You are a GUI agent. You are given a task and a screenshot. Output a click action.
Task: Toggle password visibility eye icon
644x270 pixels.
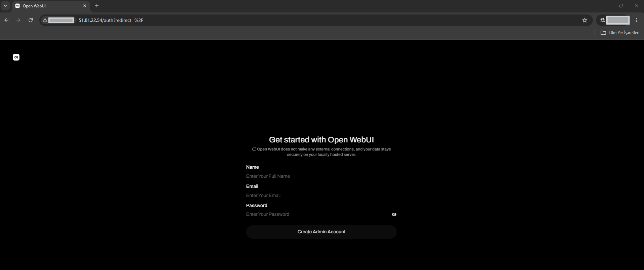click(x=394, y=214)
